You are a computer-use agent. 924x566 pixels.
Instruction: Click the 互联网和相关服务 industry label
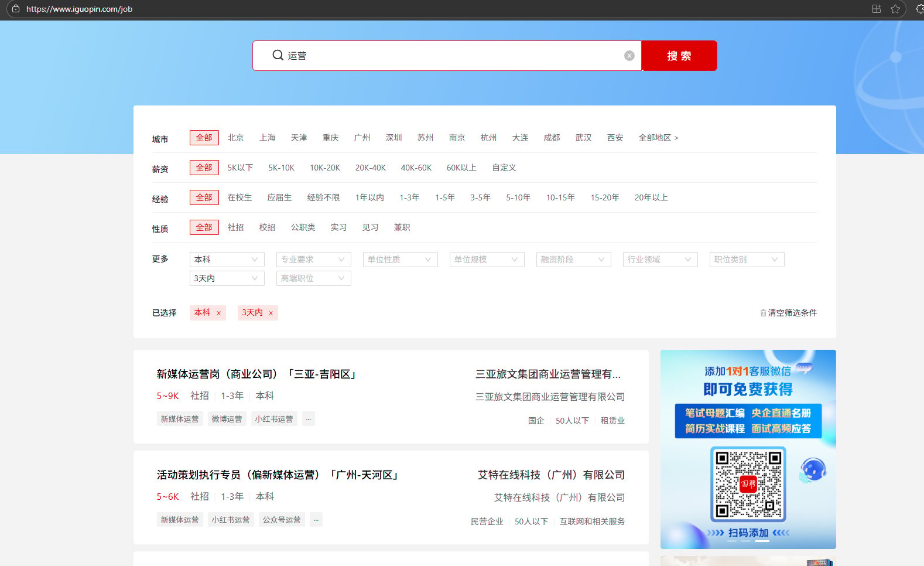pos(592,521)
